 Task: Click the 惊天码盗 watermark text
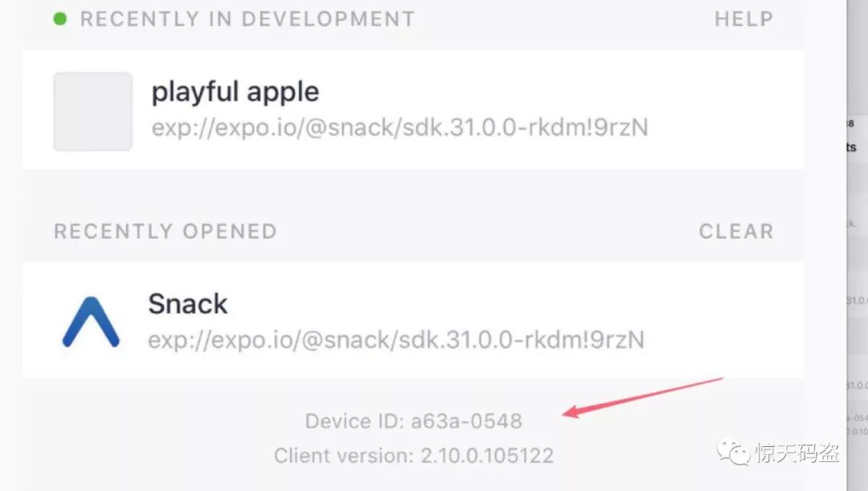point(797,452)
